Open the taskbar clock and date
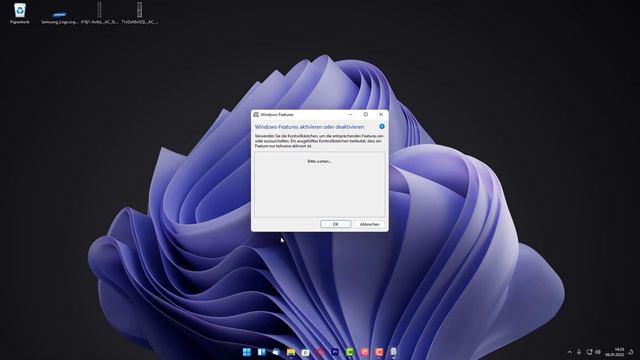Screen dimensions: 640x360 pyautogui.click(x=615, y=352)
